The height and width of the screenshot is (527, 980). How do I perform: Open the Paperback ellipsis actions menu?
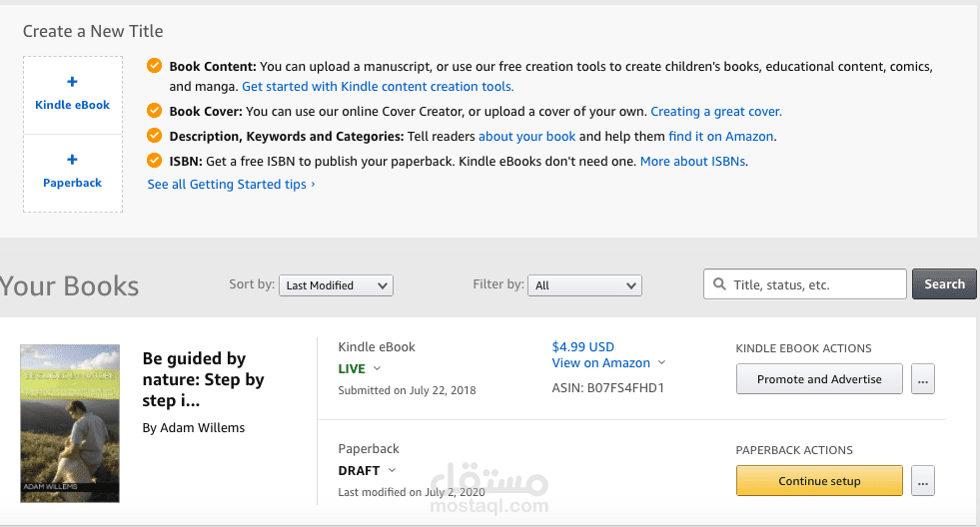pos(923,481)
